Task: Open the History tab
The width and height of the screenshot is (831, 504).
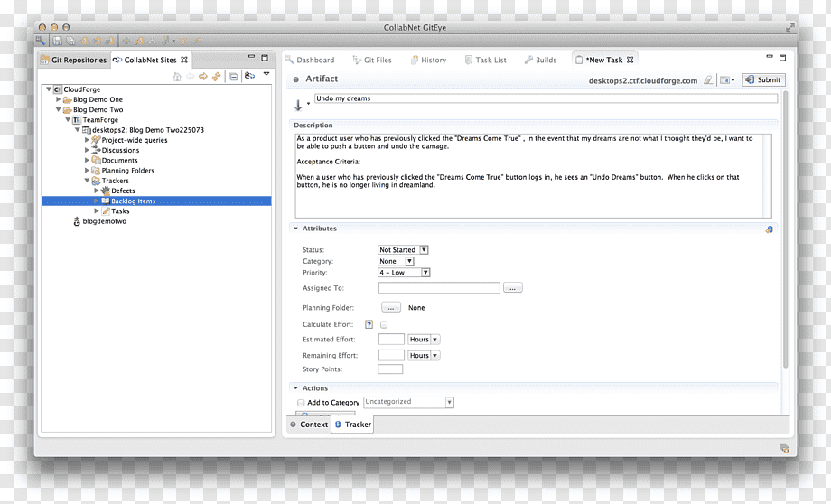Action: (x=428, y=60)
